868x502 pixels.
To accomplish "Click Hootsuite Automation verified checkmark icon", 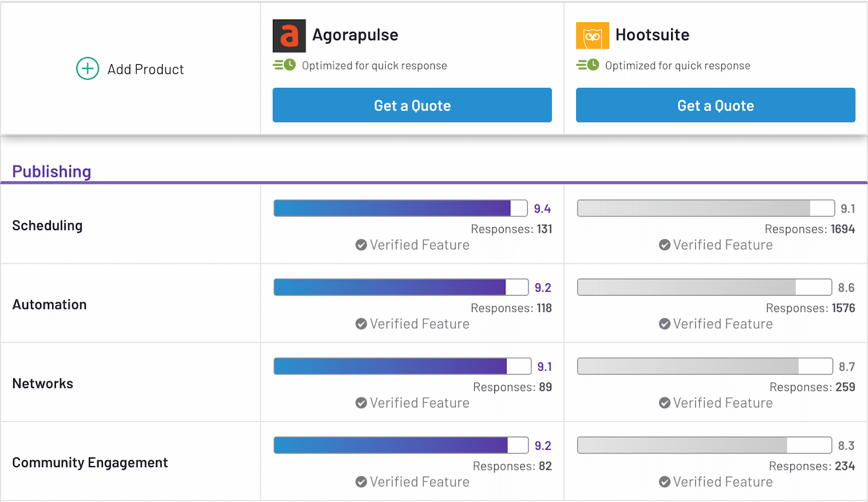I will click(665, 324).
